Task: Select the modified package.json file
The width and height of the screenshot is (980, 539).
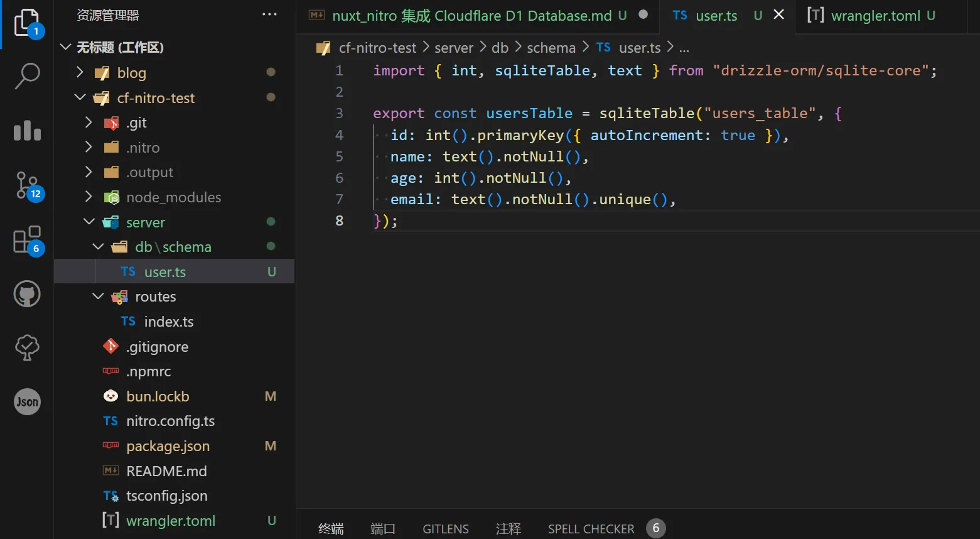Action: click(168, 446)
